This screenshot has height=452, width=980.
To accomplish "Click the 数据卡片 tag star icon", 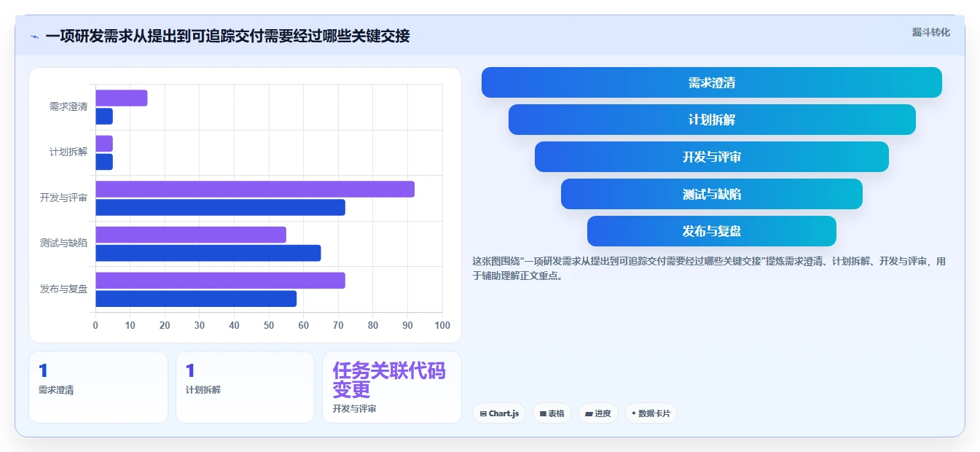I will [x=634, y=413].
